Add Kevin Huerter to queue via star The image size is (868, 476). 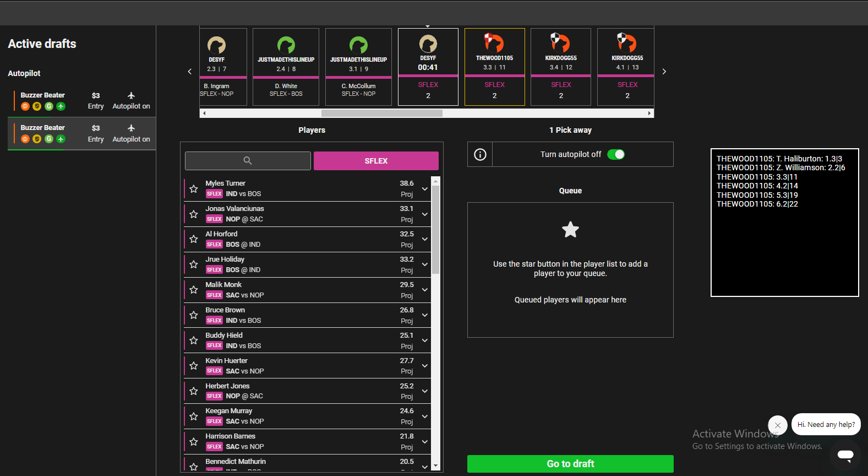[194, 366]
